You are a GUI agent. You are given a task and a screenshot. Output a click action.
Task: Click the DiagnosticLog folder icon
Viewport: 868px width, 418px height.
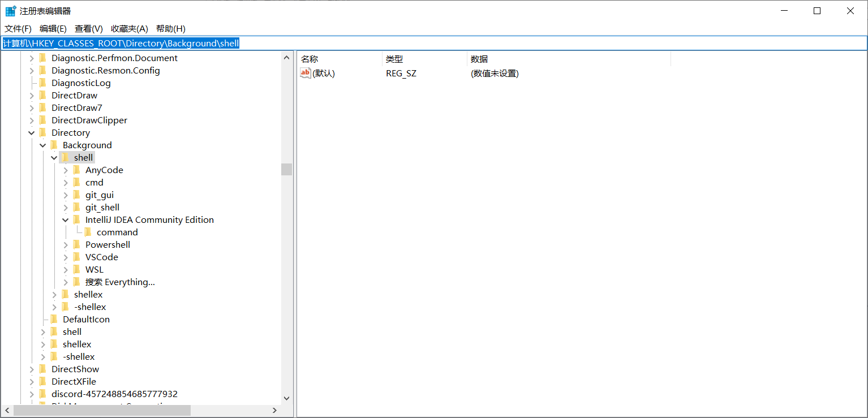click(x=42, y=83)
